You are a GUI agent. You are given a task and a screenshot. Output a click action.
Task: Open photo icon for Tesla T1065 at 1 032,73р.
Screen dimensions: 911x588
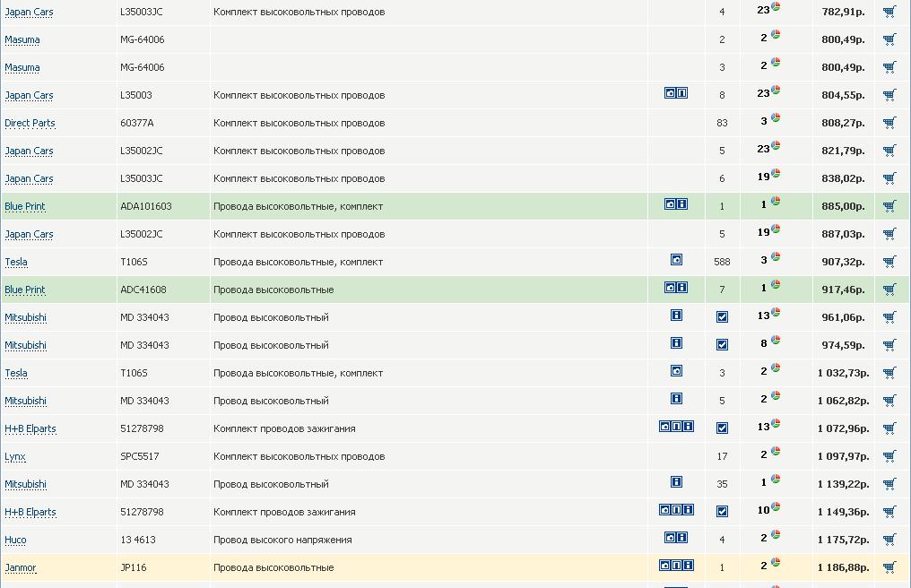[x=676, y=371]
